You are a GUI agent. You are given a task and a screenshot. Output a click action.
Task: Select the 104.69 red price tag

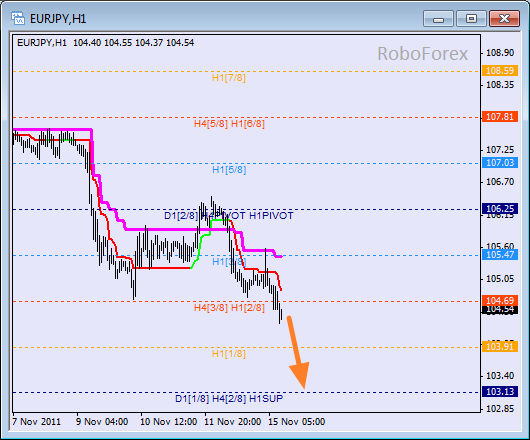[500, 300]
